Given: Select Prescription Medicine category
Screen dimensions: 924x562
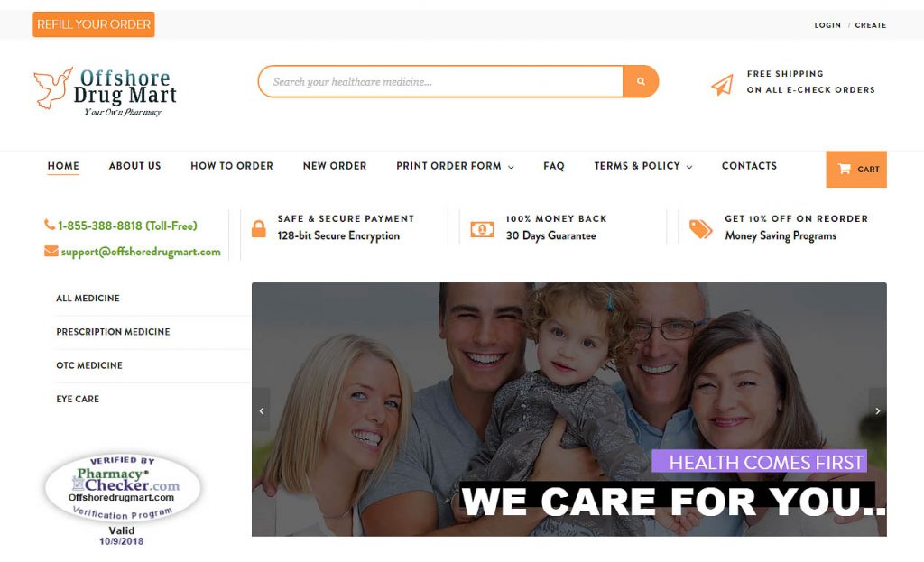Looking at the screenshot, I should (x=113, y=332).
